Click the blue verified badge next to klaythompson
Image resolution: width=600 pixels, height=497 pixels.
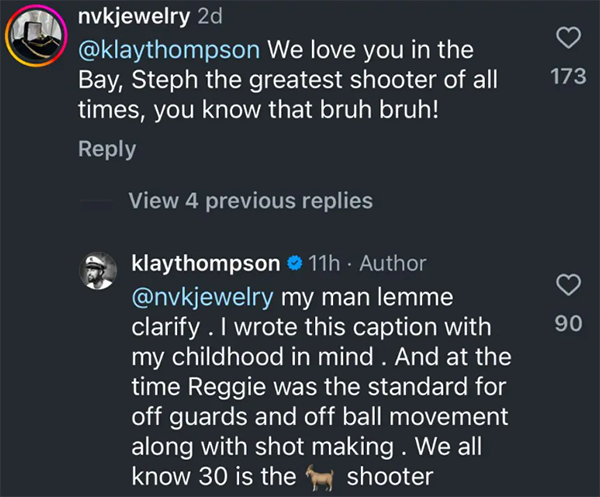[295, 264]
